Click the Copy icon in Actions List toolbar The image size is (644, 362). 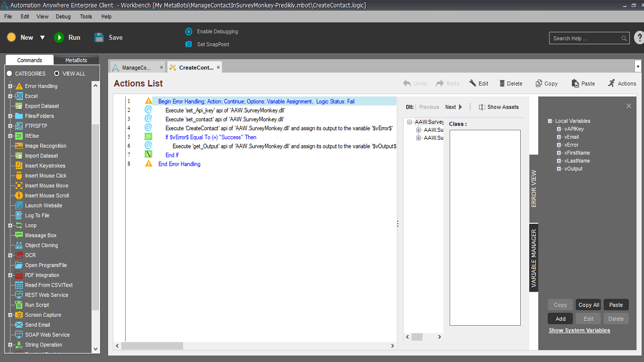(539, 83)
